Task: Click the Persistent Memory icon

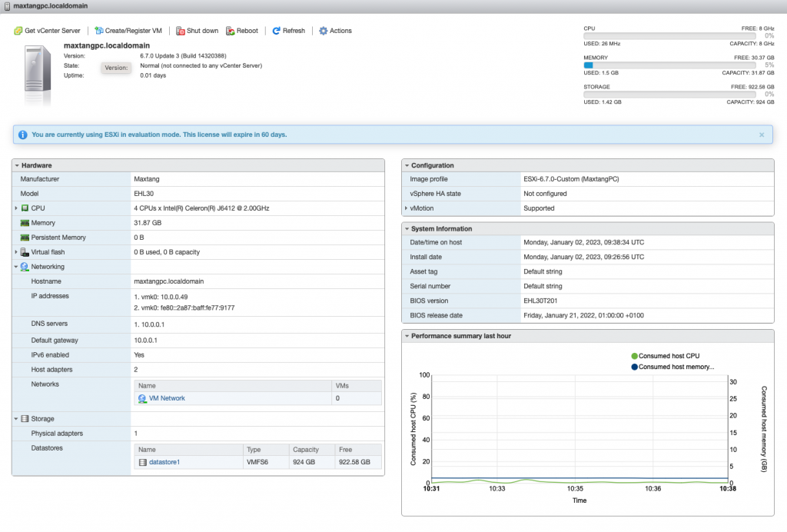Action: (25, 238)
